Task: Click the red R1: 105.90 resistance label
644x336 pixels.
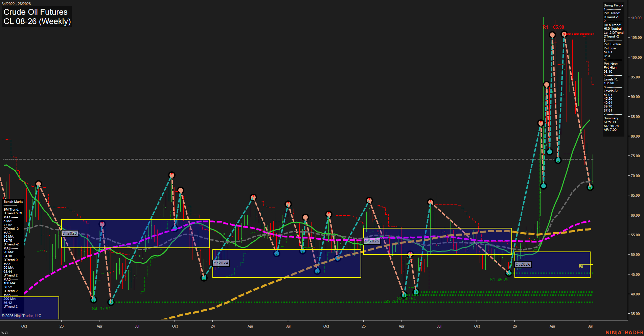Action: [553, 27]
